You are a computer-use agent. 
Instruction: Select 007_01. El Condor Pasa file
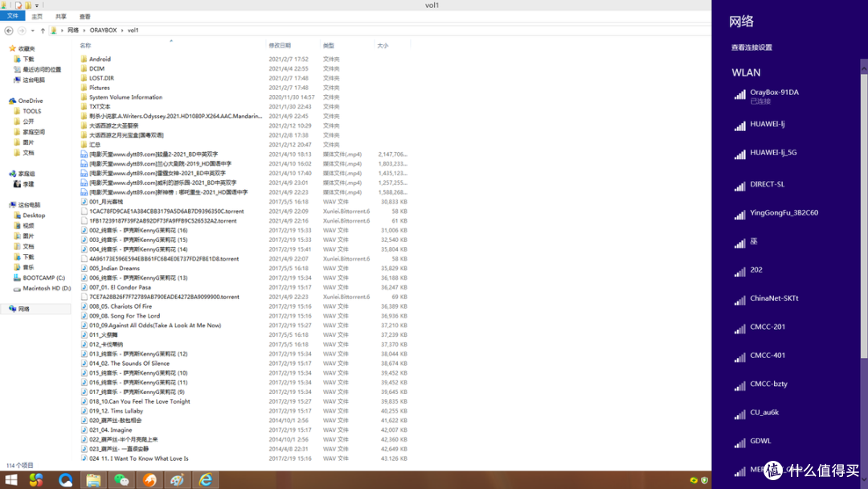click(x=120, y=287)
